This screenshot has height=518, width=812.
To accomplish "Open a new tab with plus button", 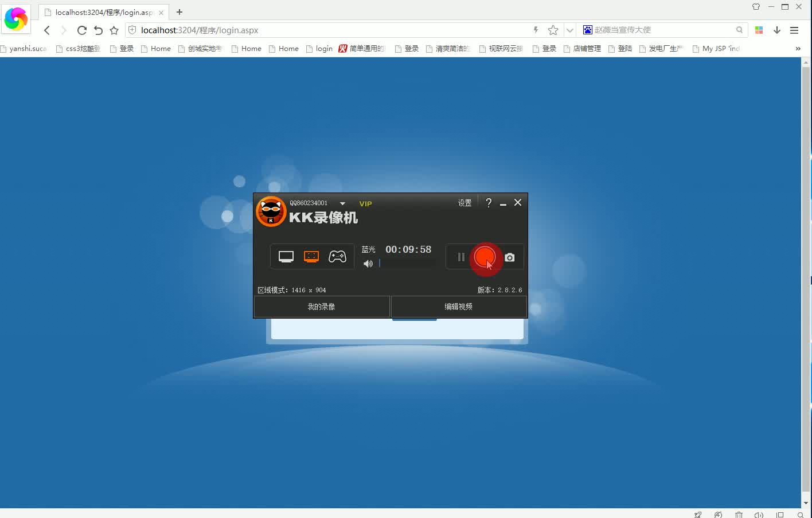I will coord(179,12).
